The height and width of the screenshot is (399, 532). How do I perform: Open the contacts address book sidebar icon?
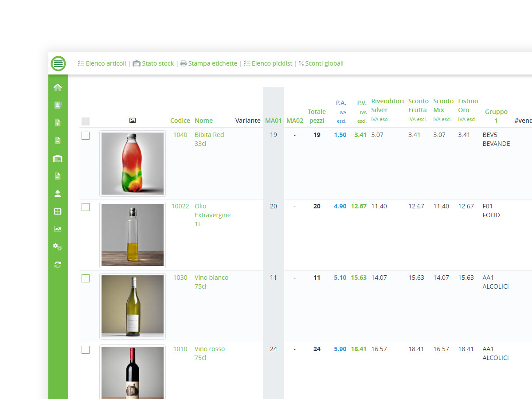click(x=58, y=105)
